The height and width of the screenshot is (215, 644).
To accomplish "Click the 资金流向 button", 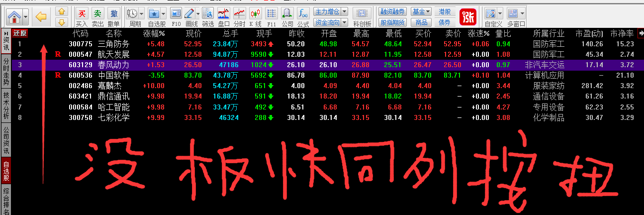I will point(327,22).
